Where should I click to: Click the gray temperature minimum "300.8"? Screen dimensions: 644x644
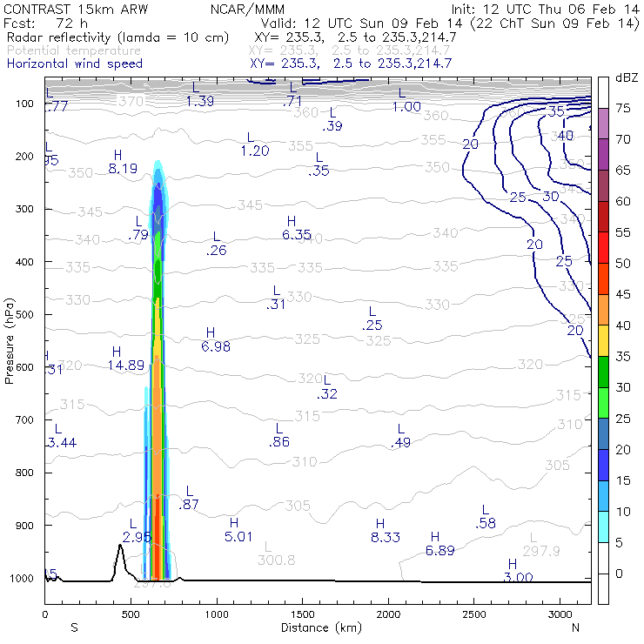[276, 560]
